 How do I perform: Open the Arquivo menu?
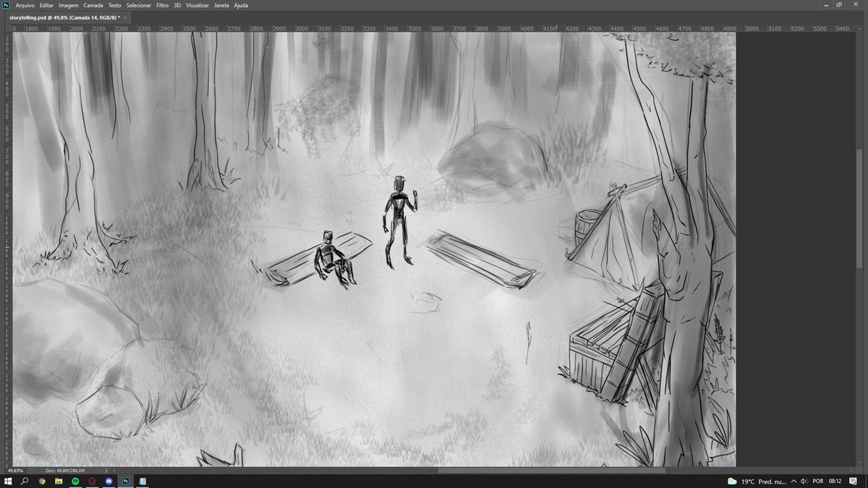click(25, 5)
